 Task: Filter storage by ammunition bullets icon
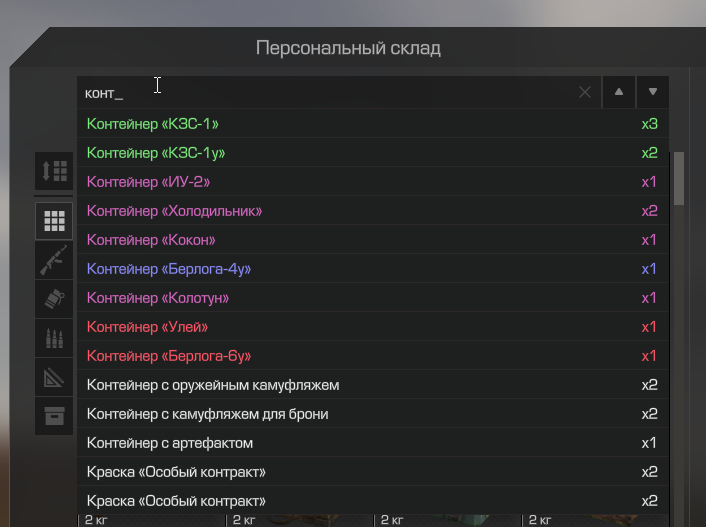pos(54,338)
